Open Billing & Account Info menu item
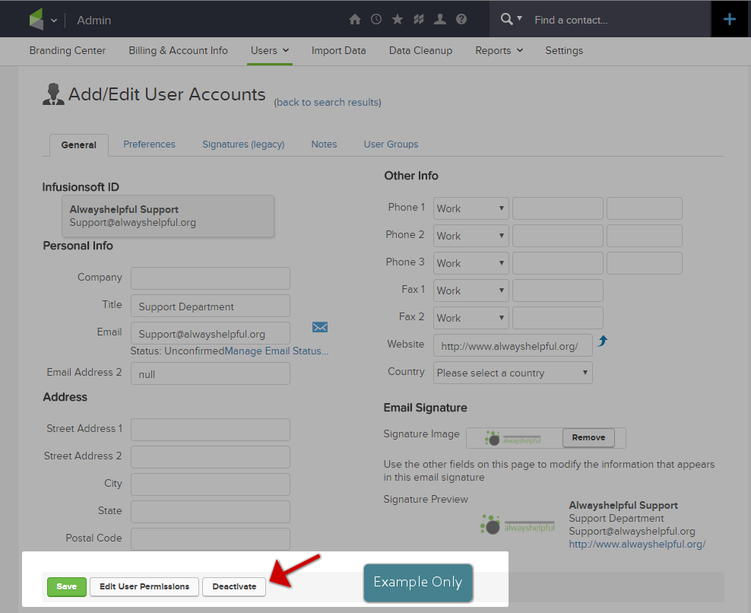This screenshot has height=613, width=751. pos(178,50)
